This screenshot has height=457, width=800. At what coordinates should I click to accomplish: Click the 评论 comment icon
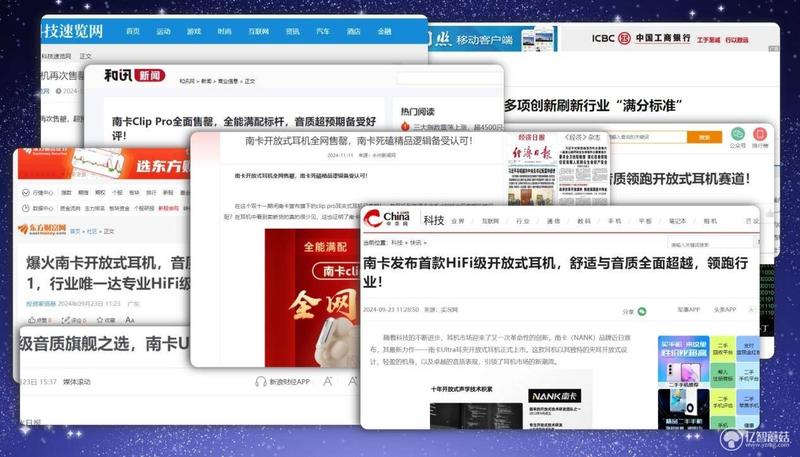(65, 320)
